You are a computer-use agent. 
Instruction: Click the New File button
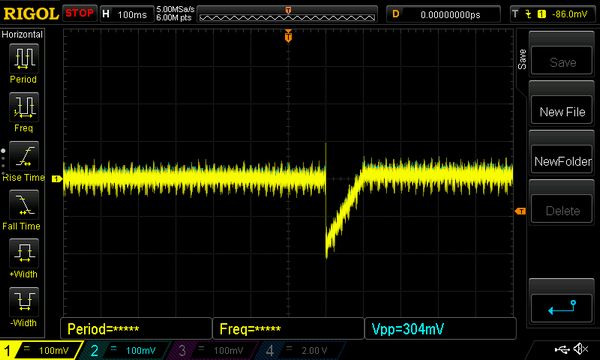pyautogui.click(x=562, y=112)
